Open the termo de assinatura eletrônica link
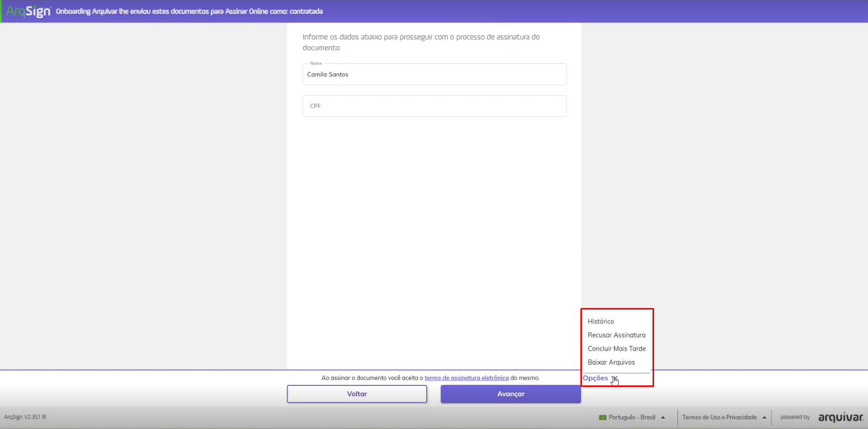868x429 pixels. point(467,378)
